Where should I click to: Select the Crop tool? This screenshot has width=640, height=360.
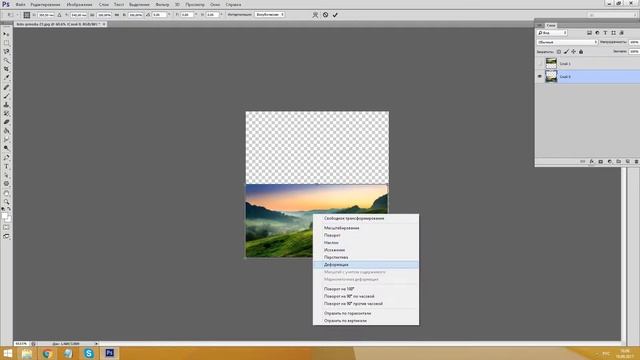[x=6, y=69]
